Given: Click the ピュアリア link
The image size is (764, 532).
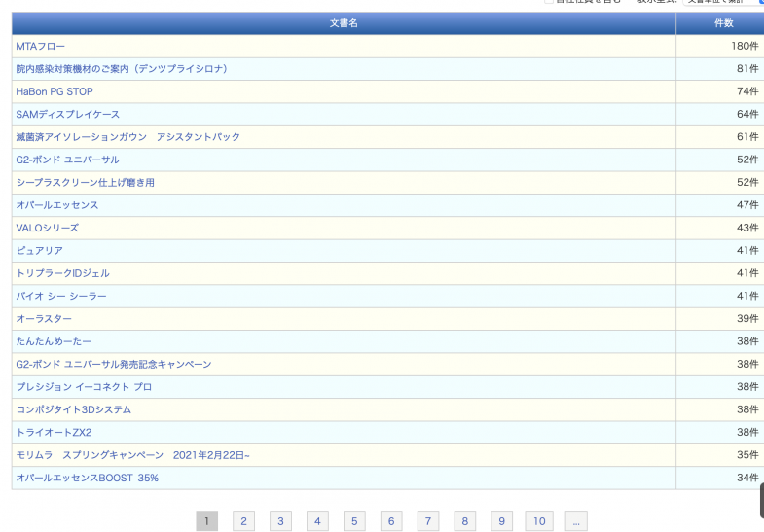Looking at the screenshot, I should tap(40, 251).
